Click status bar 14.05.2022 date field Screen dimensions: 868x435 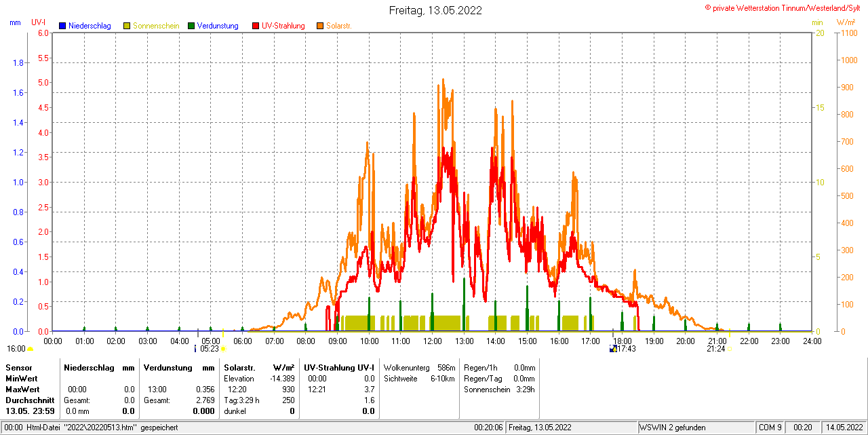tap(843, 428)
